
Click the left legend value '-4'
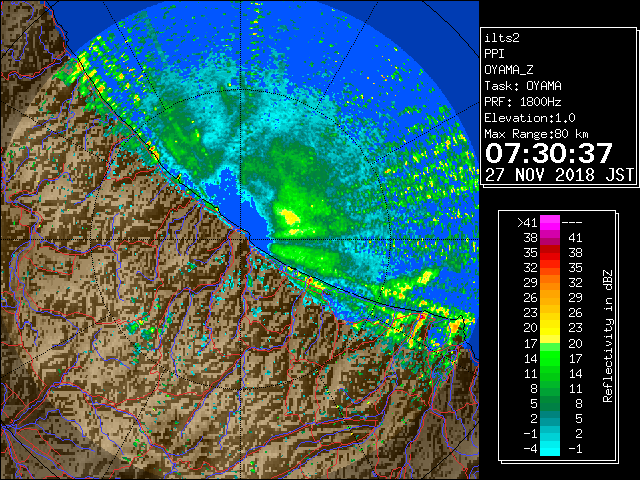point(530,448)
